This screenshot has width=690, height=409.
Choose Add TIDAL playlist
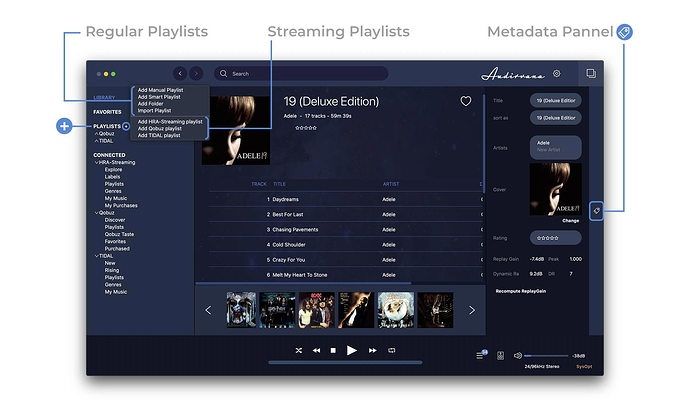point(159,136)
